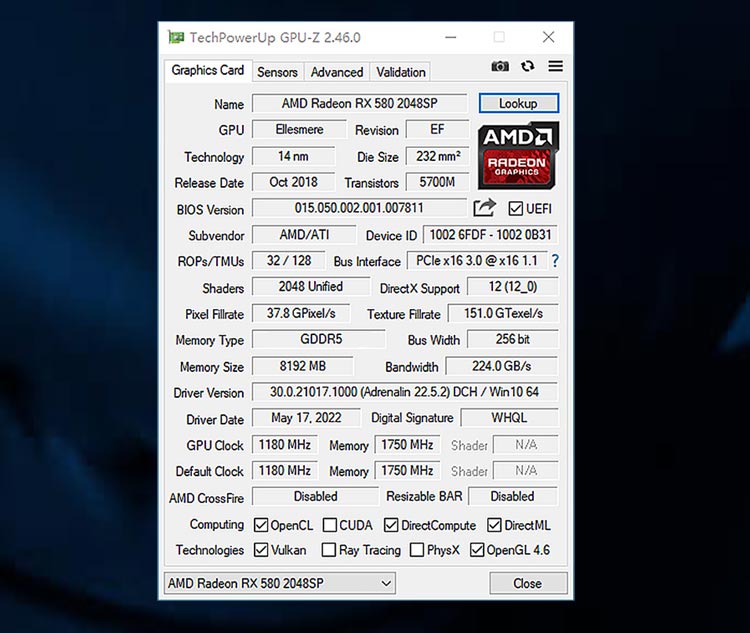Click the AMD Radeon Graphics logo
This screenshot has height=633, width=750.
[x=518, y=155]
